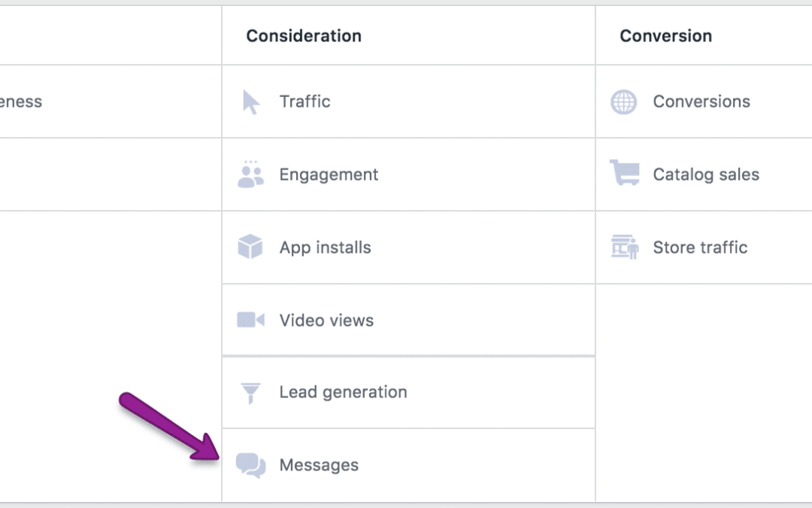Click the Video views camera icon
The width and height of the screenshot is (812, 508).
pos(250,320)
